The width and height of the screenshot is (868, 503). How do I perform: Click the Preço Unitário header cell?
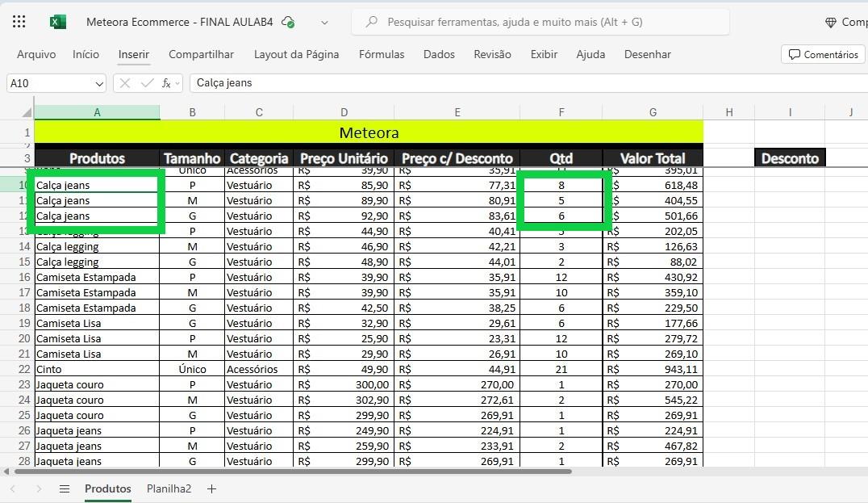click(344, 158)
